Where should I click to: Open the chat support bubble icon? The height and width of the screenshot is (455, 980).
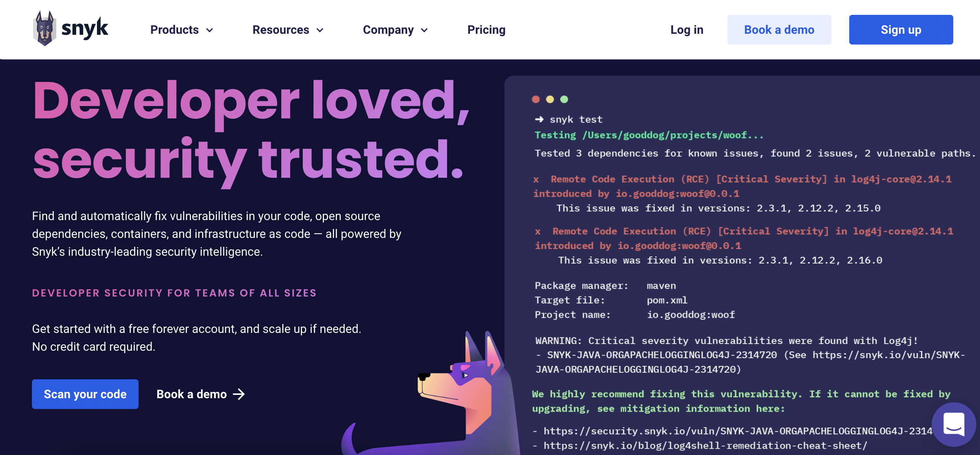(953, 424)
